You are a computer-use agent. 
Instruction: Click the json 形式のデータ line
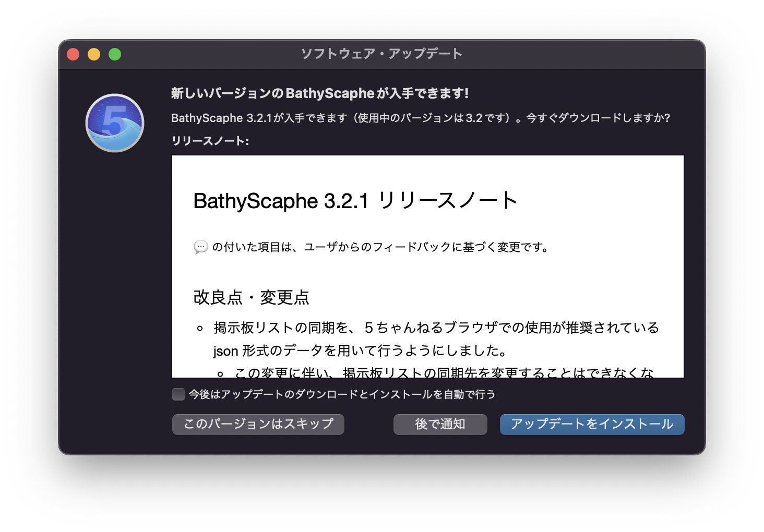tap(361, 350)
